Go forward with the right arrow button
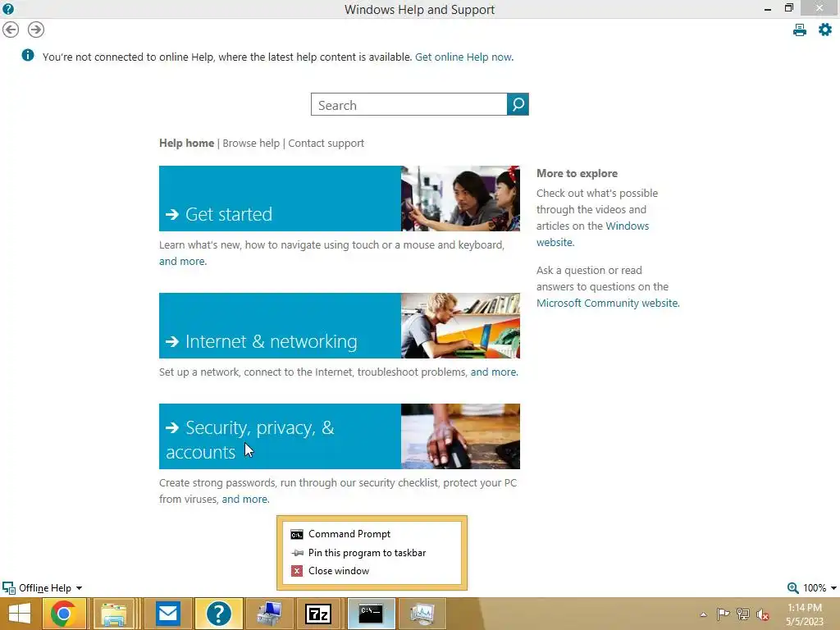This screenshot has height=630, width=840. tap(36, 30)
